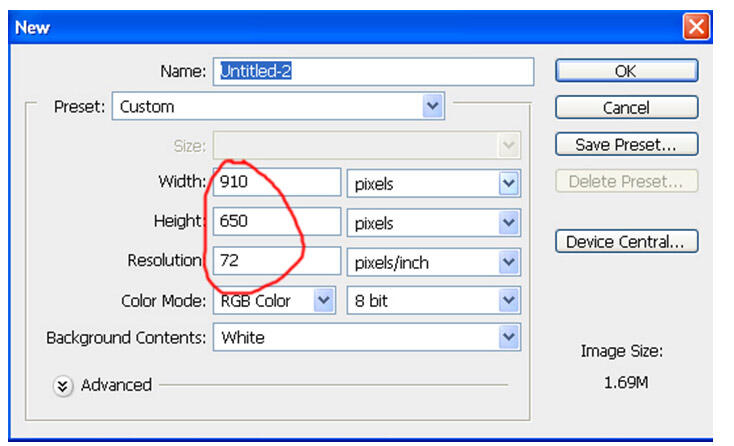This screenshot has height=446, width=734.
Task: Open the Height units dropdown
Action: point(433,223)
